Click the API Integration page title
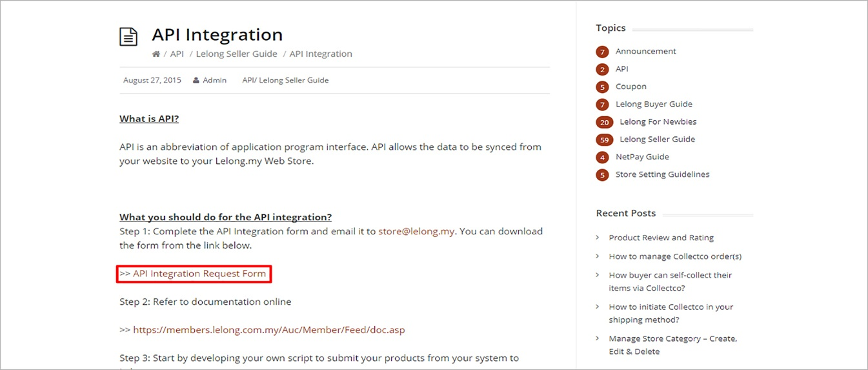Viewport: 868px width, 370px height. [x=217, y=35]
